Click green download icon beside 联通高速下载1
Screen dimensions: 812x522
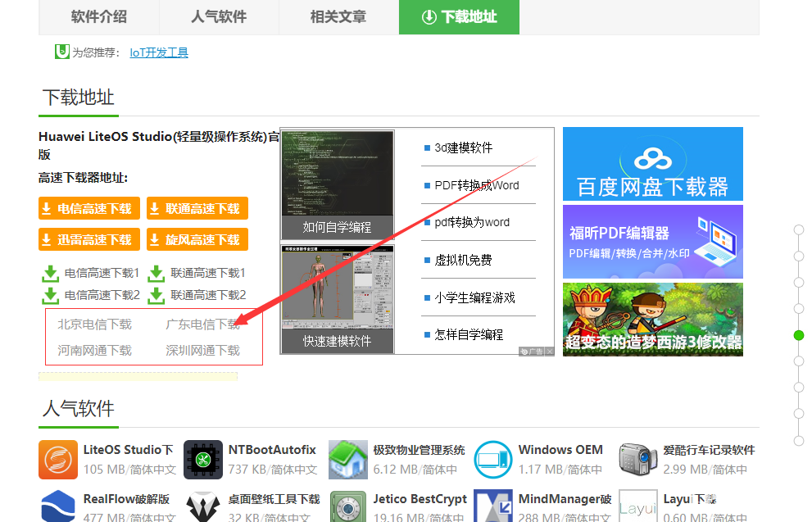pyautogui.click(x=156, y=274)
